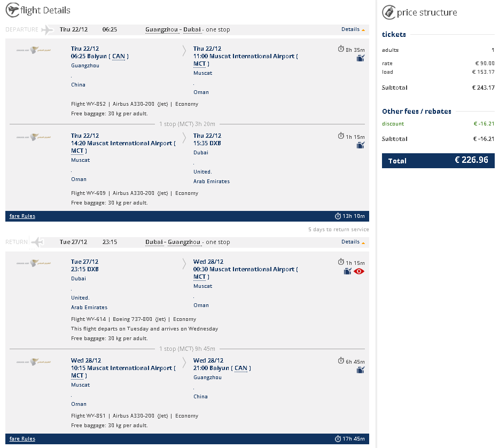Click baggage icon for flight WY-851
499x448 pixels.
[360, 370]
